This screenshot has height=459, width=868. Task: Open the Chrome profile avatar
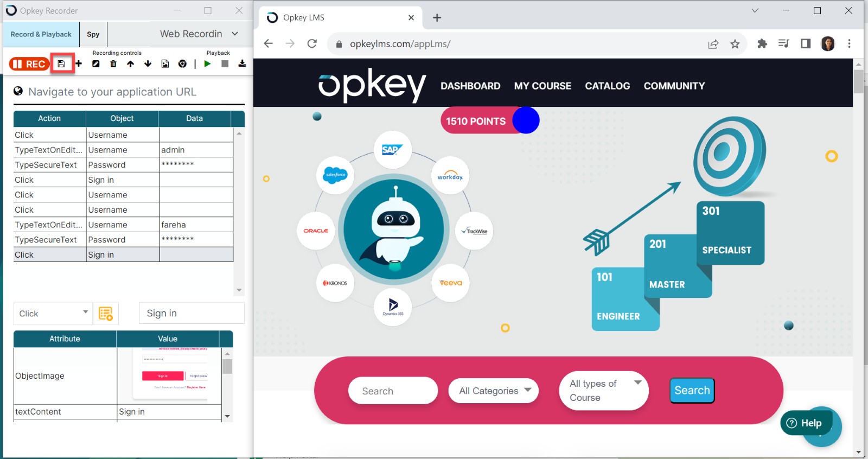[828, 43]
